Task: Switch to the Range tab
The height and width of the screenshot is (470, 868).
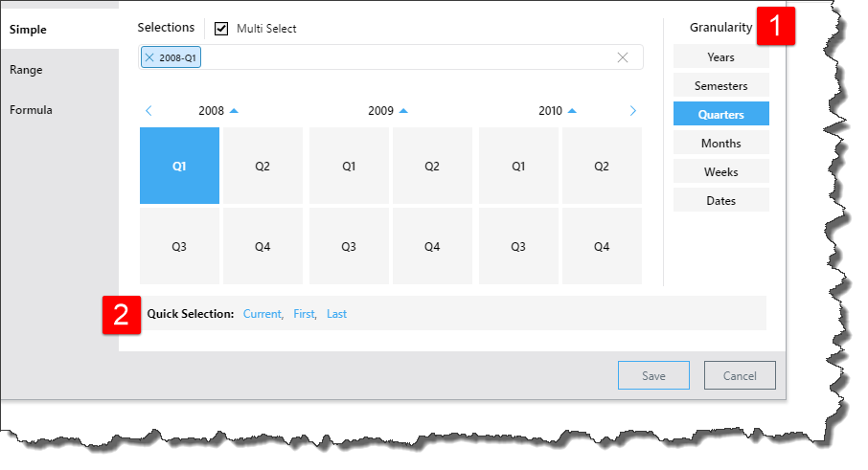Action: click(x=27, y=70)
